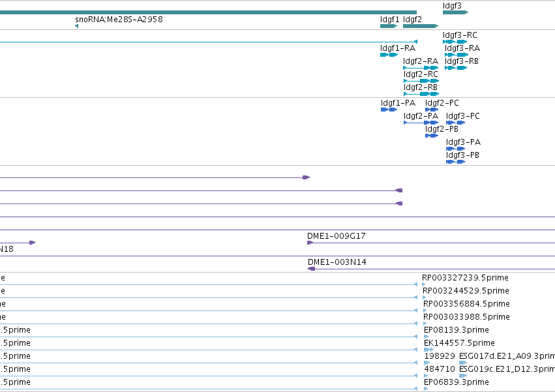Select the Idgf1 gene label
This screenshot has width=555, height=392.
389,20
